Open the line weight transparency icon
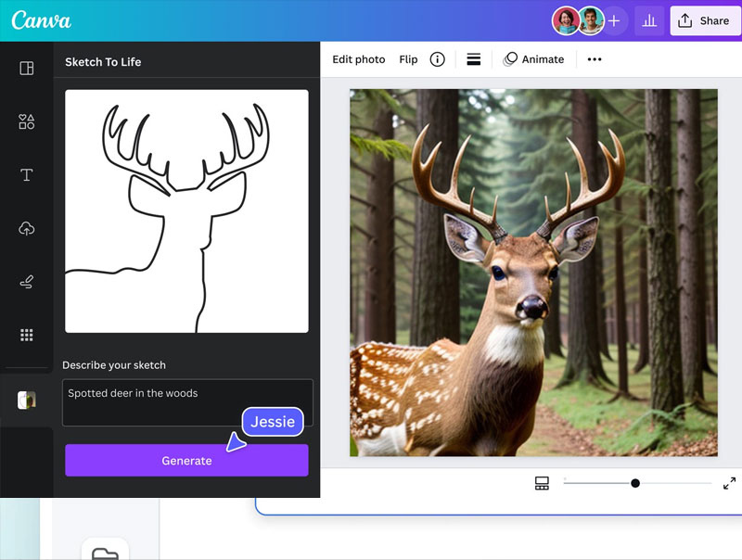This screenshot has height=560, width=742. [474, 59]
